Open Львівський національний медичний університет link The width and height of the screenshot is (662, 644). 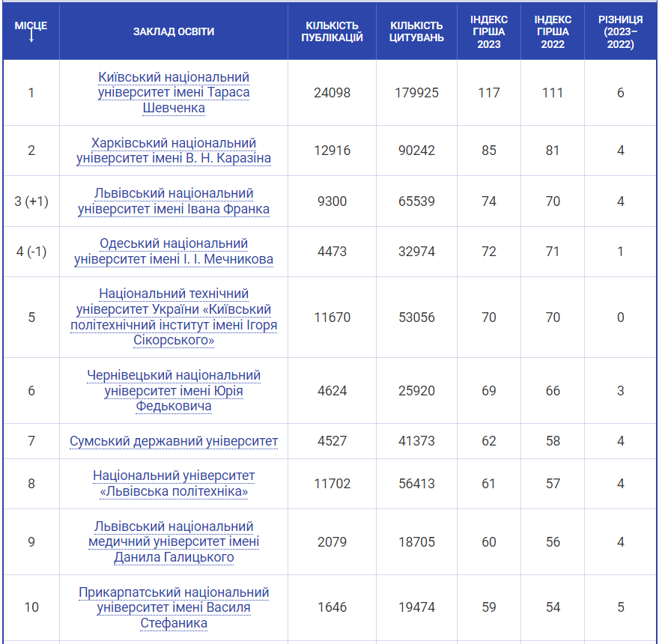pyautogui.click(x=174, y=542)
